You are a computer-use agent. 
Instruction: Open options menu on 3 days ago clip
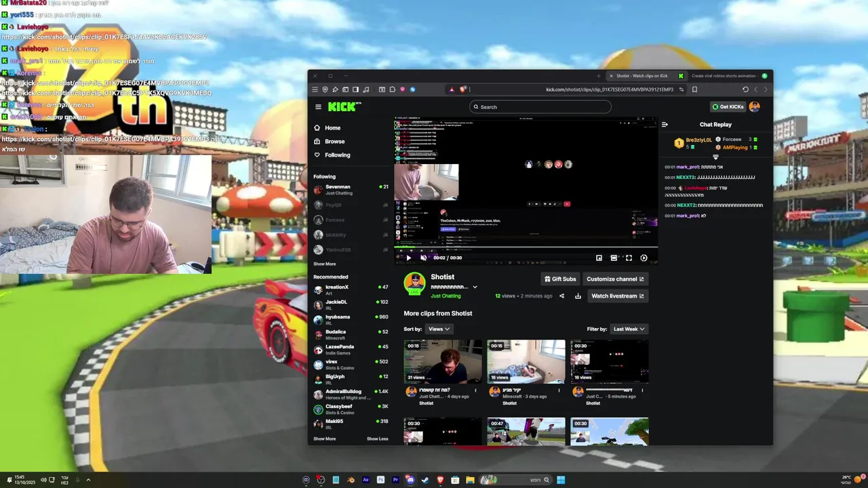click(x=559, y=390)
